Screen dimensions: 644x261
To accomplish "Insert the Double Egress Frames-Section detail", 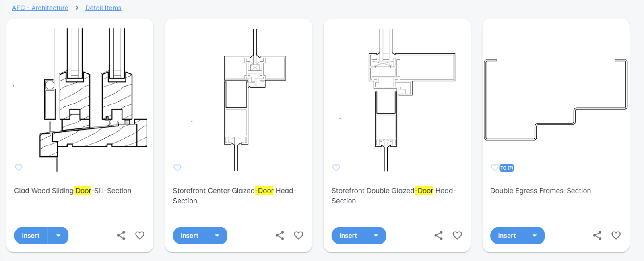I will 507,236.
